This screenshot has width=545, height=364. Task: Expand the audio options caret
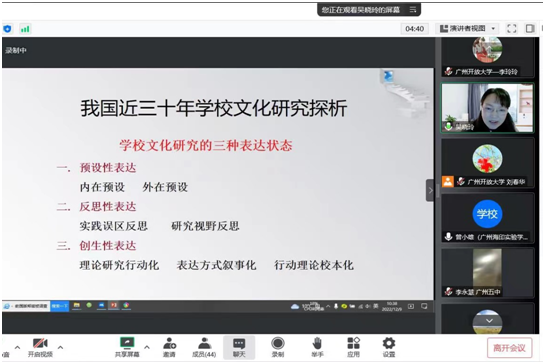pyautogui.click(x=17, y=347)
